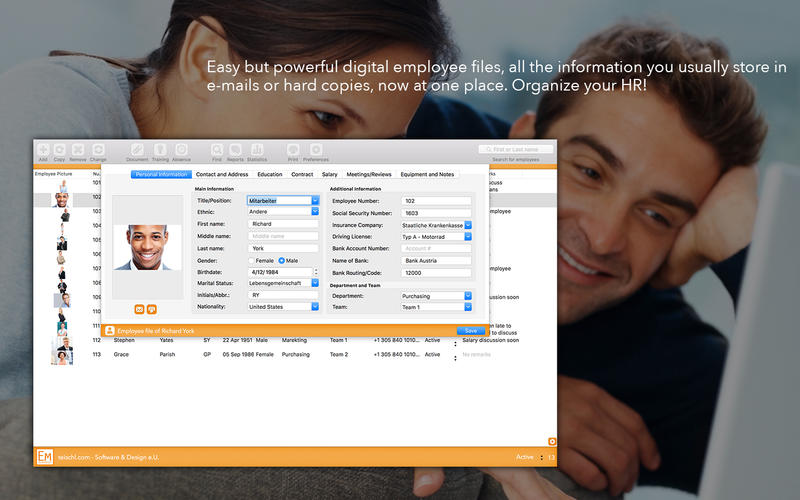Click the Change toolbar icon
Screen dimensions: 800x500
coord(98,149)
